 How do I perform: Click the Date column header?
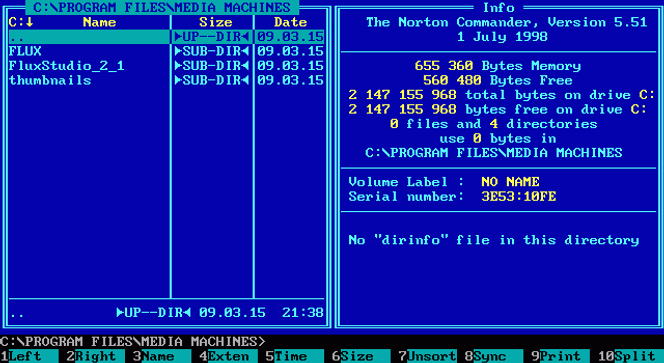click(290, 22)
